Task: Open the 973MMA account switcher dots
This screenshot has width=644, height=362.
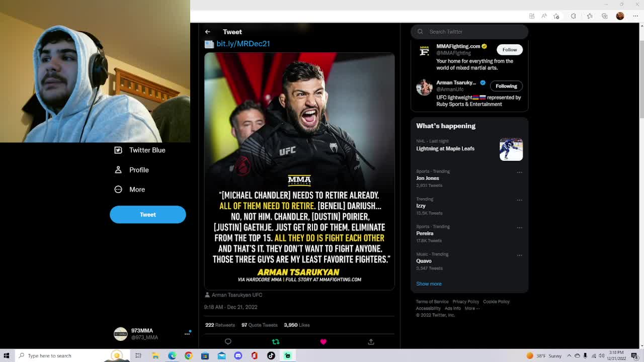Action: [187, 333]
